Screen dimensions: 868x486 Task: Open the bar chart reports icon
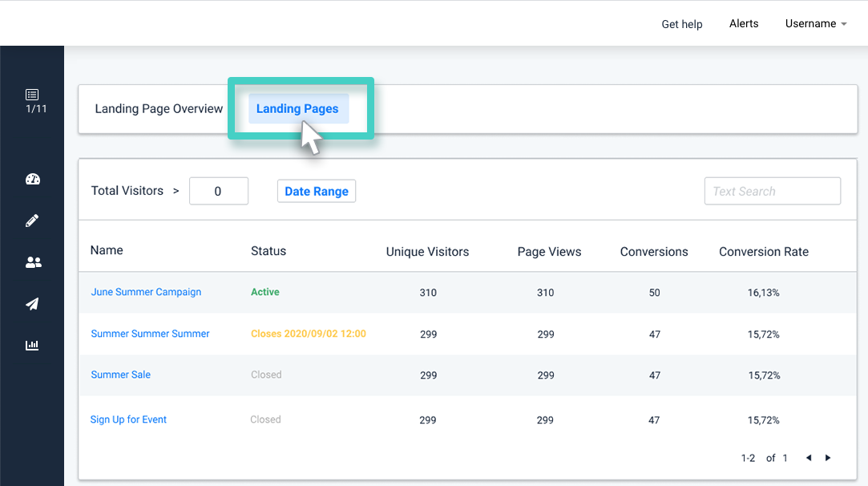(32, 345)
